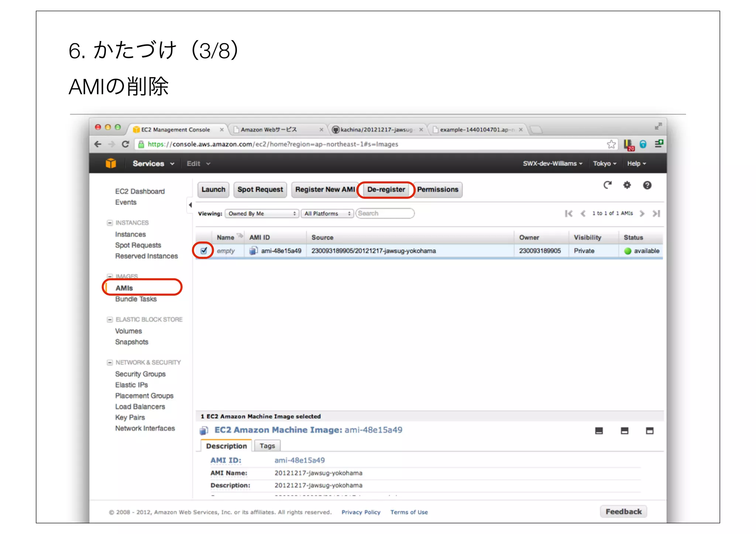Open the Services menu
Image resolution: width=756 pixels, height=534 pixels.
(153, 163)
